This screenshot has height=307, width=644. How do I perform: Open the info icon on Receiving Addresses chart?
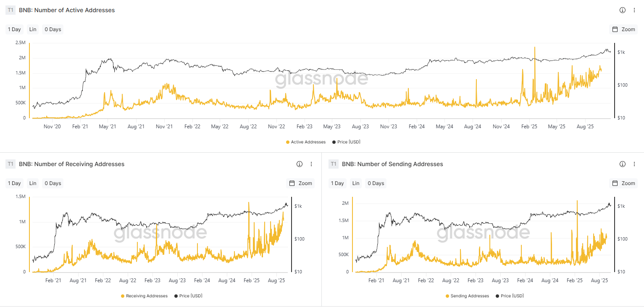299,164
